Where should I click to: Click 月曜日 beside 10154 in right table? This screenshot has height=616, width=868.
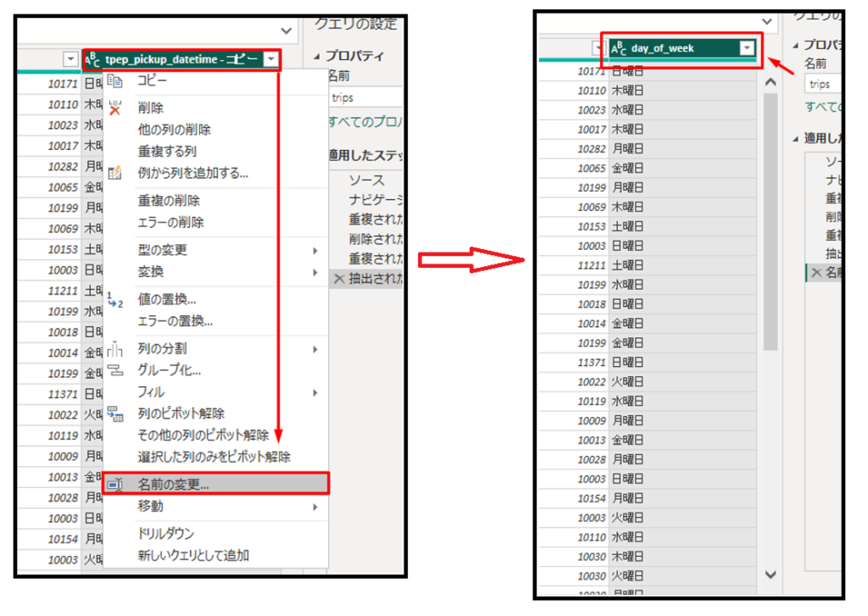(628, 499)
